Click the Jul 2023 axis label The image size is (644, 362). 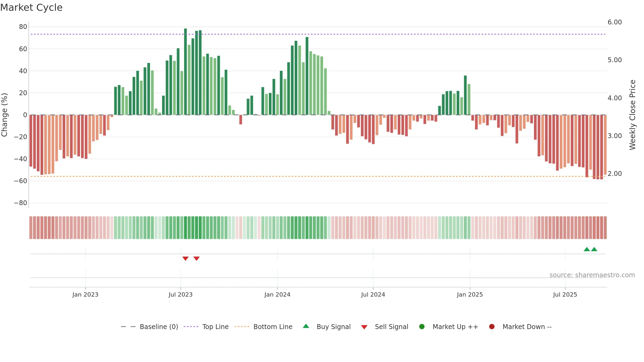coord(181,294)
